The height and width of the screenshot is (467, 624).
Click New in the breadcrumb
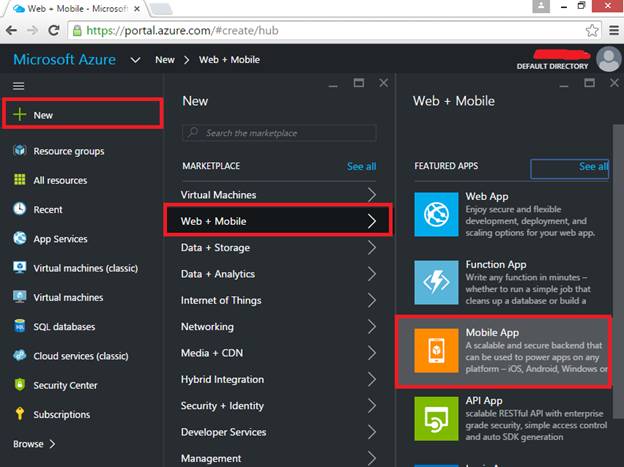(165, 60)
